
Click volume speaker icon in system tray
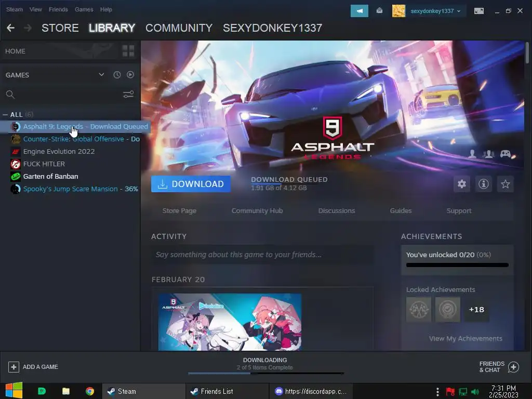coord(475,392)
